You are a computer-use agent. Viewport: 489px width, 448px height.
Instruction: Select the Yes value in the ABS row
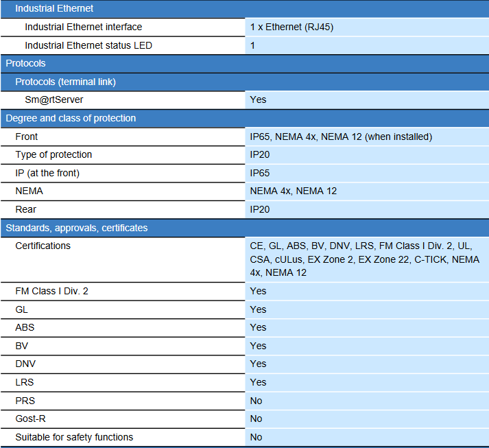tap(259, 327)
